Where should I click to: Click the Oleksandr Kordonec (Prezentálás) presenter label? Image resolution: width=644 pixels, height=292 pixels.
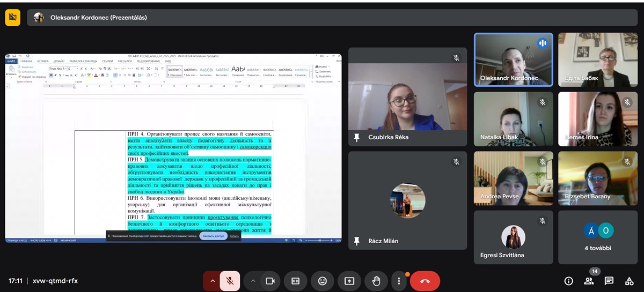(x=99, y=18)
